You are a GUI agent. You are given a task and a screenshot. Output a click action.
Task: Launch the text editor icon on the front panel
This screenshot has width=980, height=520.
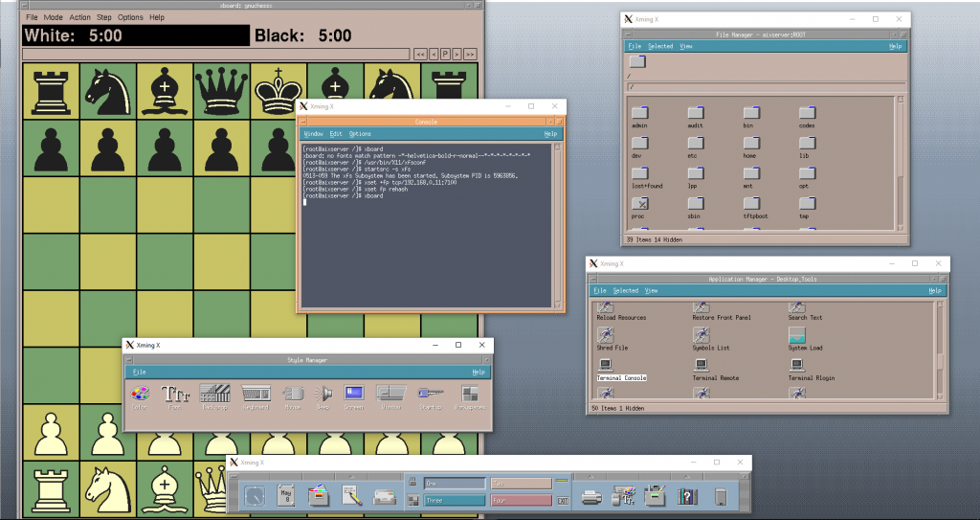click(x=352, y=496)
